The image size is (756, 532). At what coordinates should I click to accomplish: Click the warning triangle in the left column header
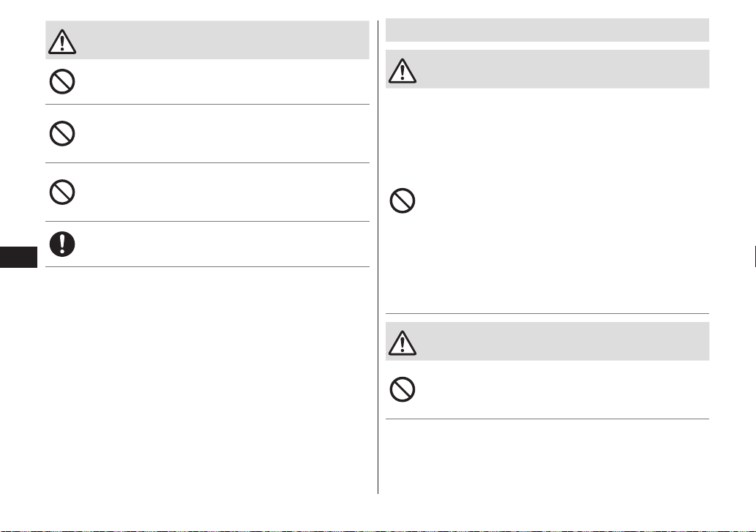pyautogui.click(x=62, y=42)
